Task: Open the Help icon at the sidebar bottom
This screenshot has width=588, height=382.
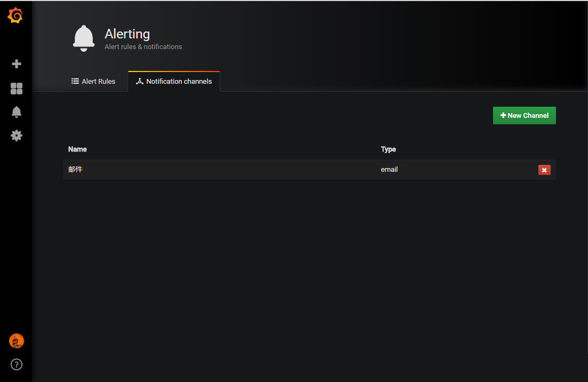Action: coord(16,364)
